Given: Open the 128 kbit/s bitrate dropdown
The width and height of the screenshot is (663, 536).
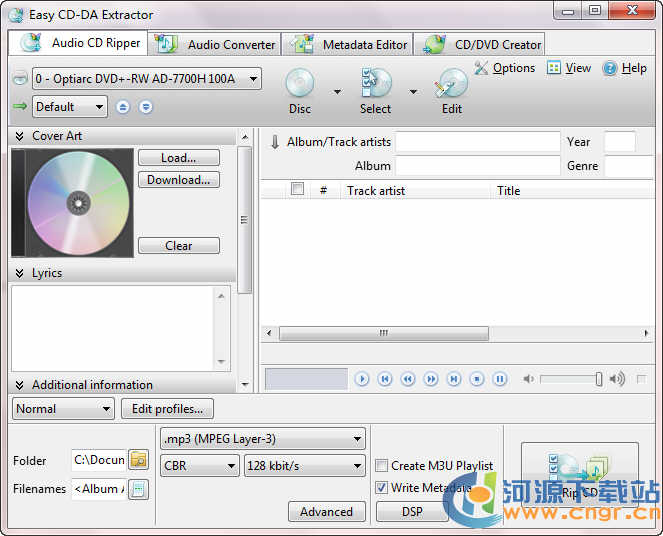Looking at the screenshot, I should (x=304, y=466).
